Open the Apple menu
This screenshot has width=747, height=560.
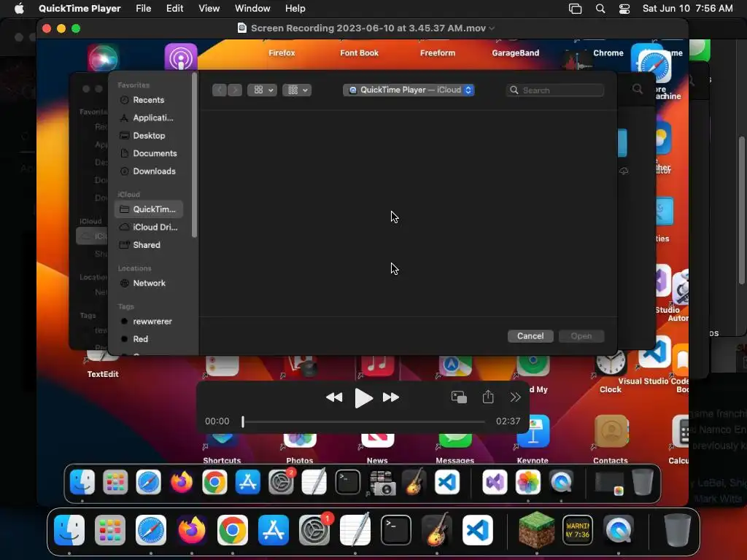click(x=19, y=9)
